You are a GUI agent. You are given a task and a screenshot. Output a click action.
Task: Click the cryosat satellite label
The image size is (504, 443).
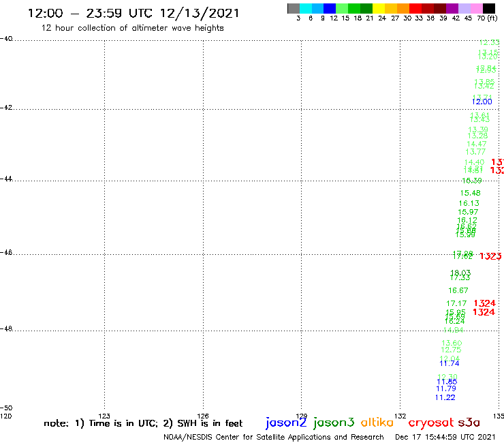(x=431, y=423)
